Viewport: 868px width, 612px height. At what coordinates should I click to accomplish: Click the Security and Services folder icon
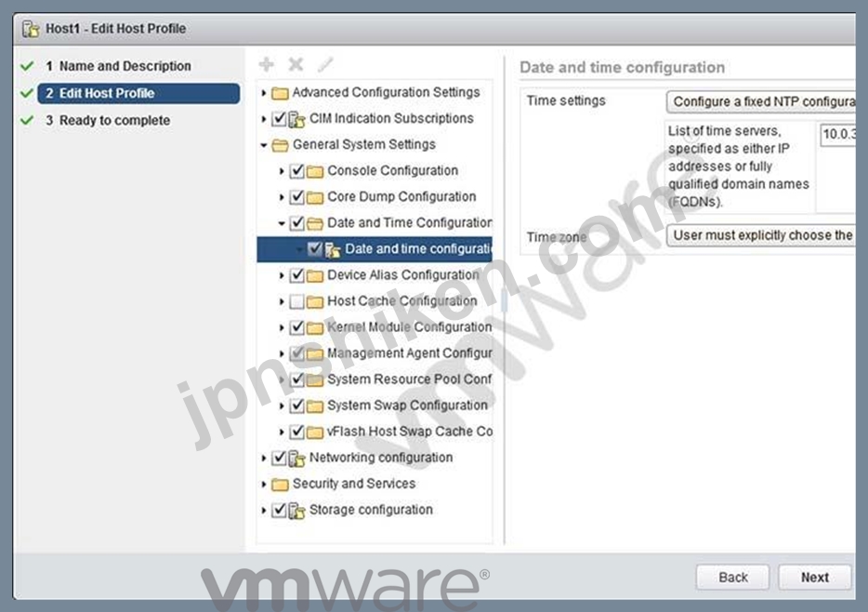coord(280,485)
